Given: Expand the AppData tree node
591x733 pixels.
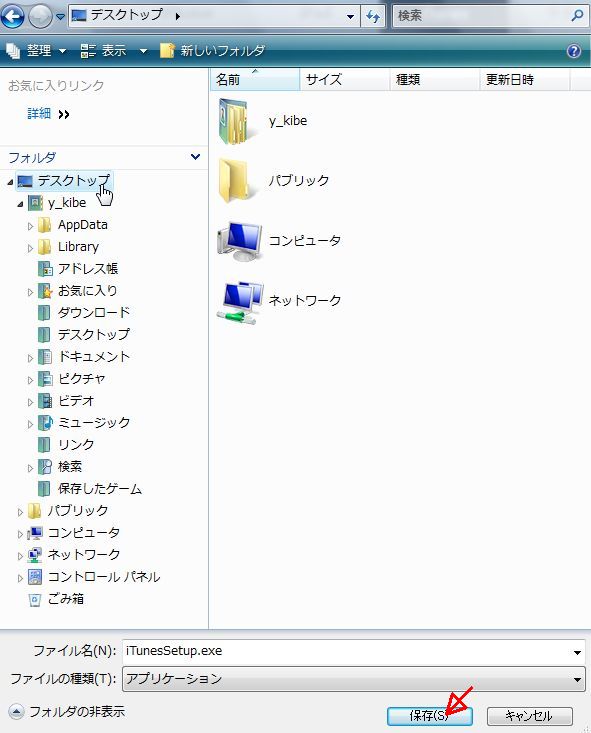Looking at the screenshot, I should coord(30,226).
